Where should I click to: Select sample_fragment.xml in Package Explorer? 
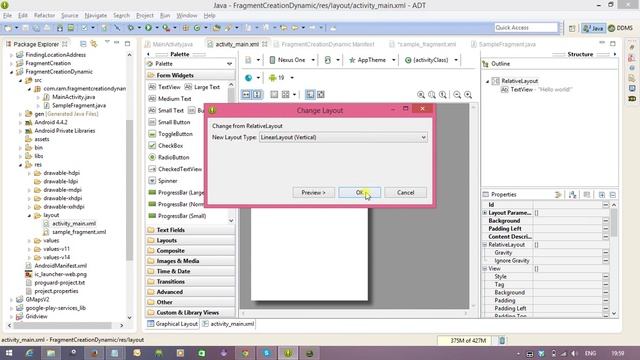79,232
